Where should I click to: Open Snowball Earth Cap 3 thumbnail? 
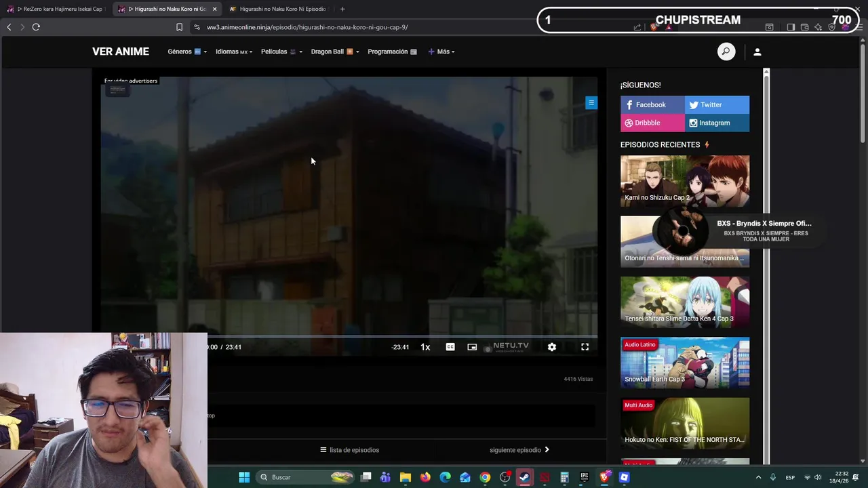coord(685,363)
